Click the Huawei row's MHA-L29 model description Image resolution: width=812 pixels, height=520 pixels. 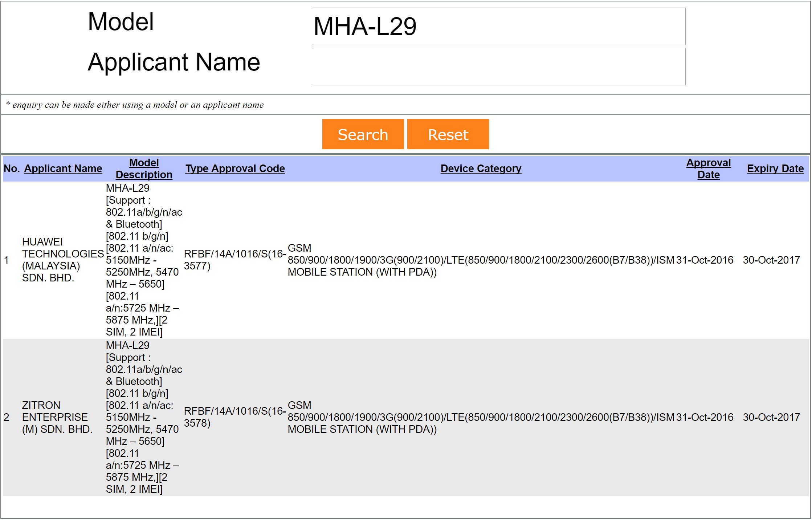144,260
